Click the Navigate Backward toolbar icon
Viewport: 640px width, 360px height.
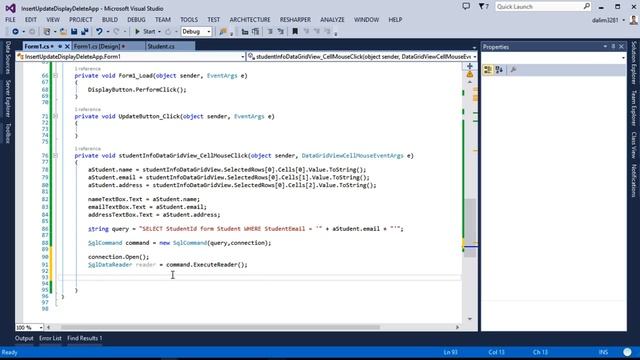click(15, 31)
